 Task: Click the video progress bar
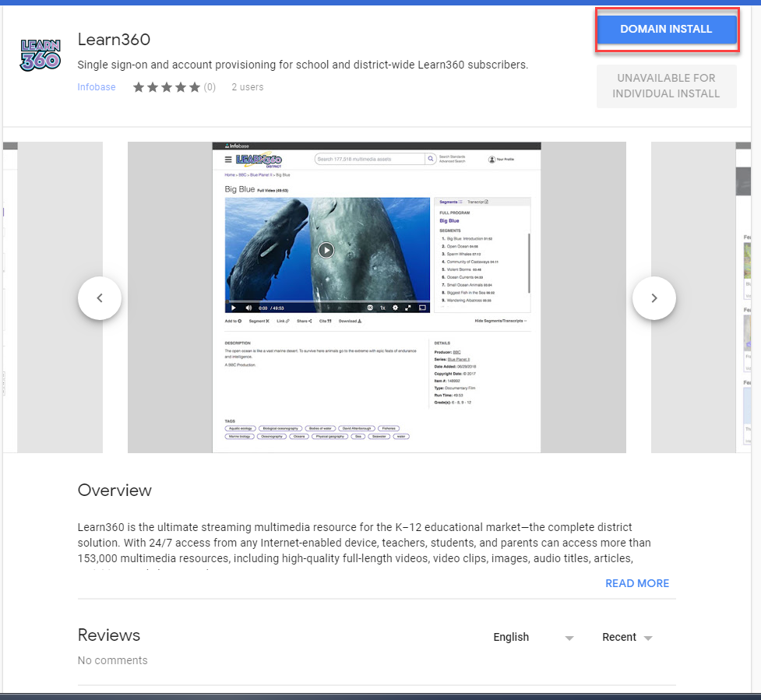coord(327,301)
